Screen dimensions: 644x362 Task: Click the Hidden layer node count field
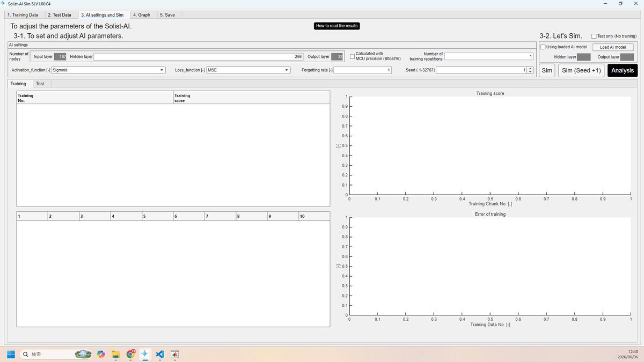coord(199,56)
